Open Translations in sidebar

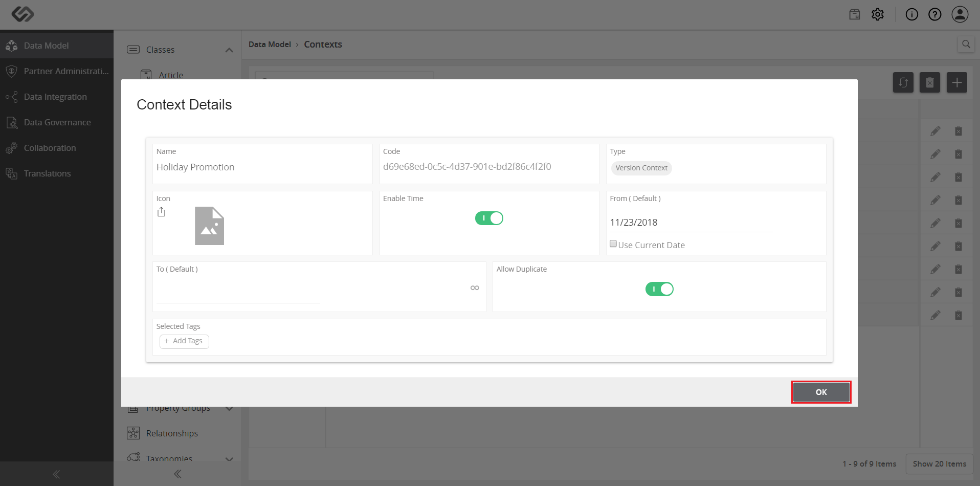[57, 173]
